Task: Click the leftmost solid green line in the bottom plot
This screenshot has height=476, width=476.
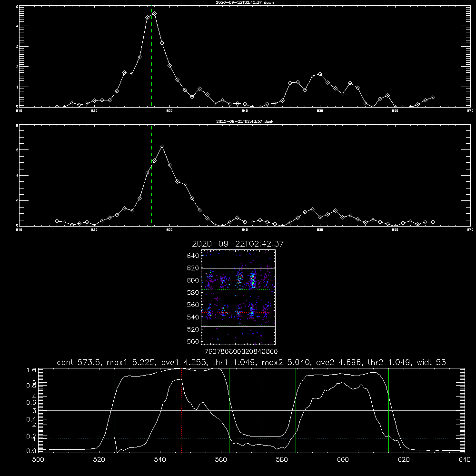Action: click(115, 410)
